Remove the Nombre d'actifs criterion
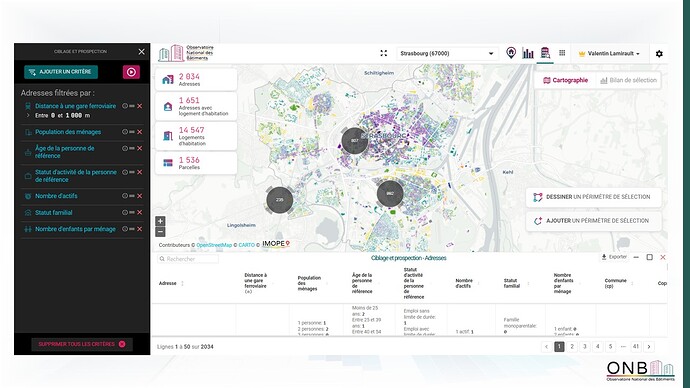Viewport: 690px width, 388px height. pos(139,196)
